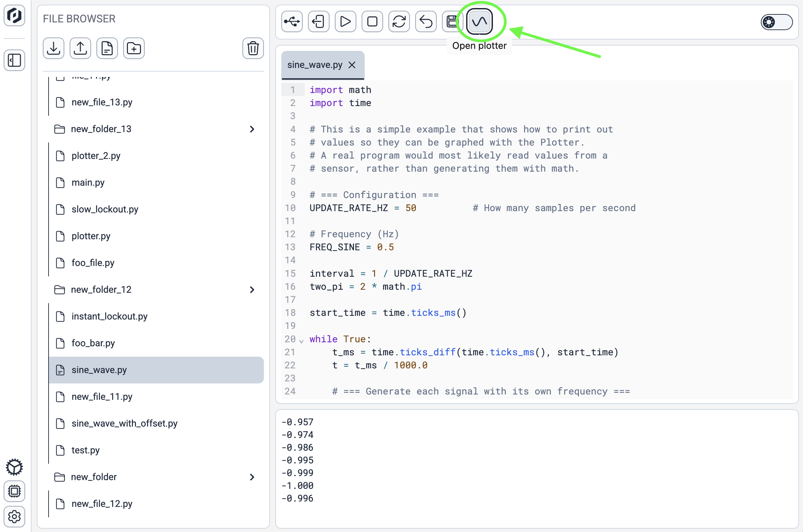The height and width of the screenshot is (532, 803).
Task: Click the reload device refresh icon
Action: pyautogui.click(x=399, y=22)
